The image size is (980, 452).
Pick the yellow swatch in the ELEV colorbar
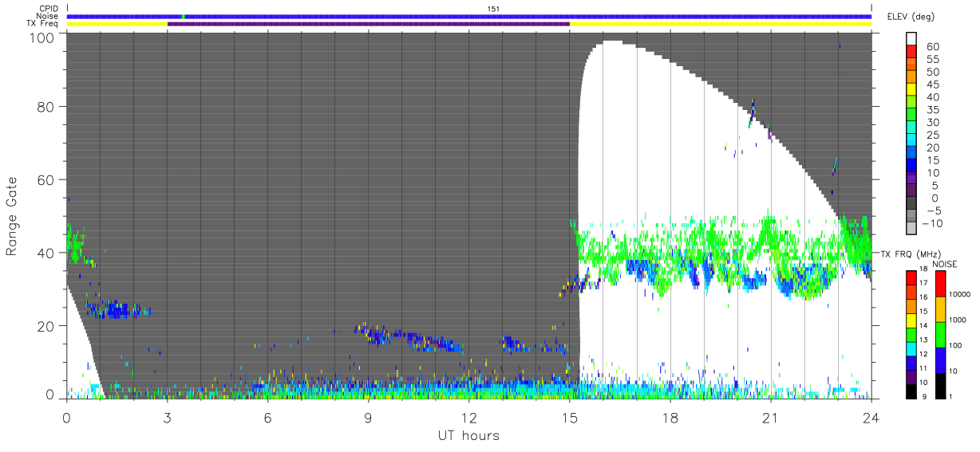point(912,90)
